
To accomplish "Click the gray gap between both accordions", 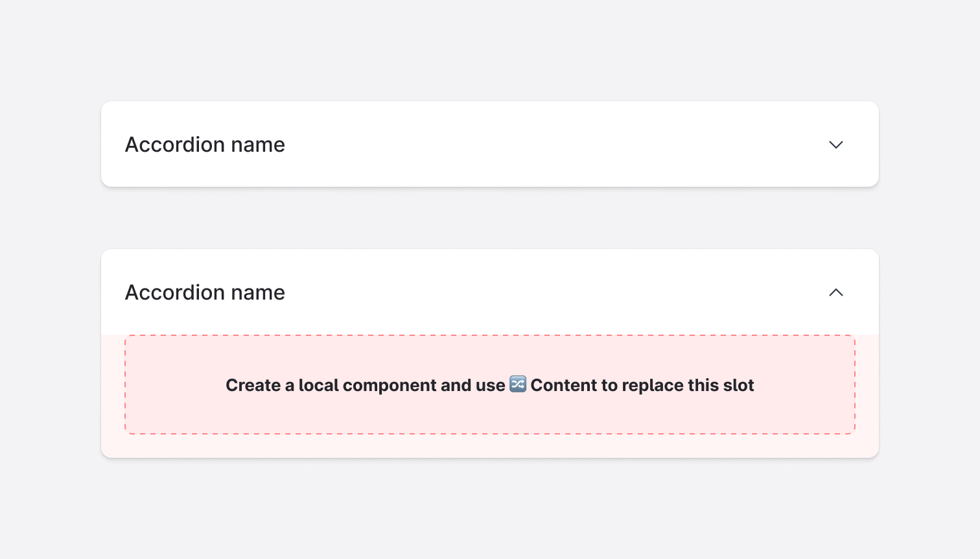I will 490,218.
